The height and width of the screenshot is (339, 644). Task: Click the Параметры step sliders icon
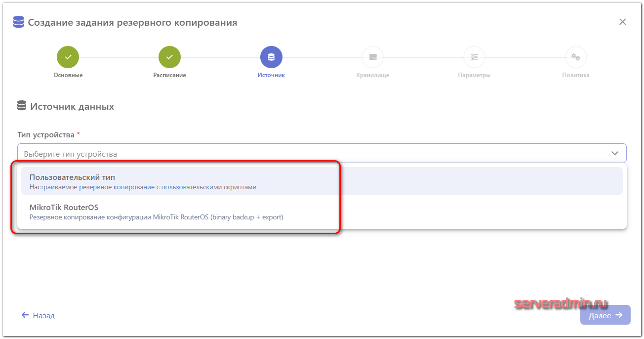pos(474,57)
